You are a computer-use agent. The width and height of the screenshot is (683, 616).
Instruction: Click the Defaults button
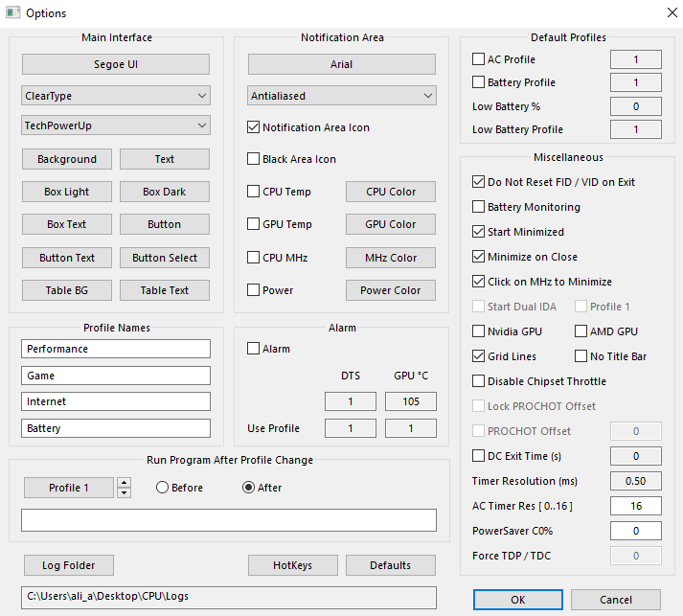(x=390, y=565)
